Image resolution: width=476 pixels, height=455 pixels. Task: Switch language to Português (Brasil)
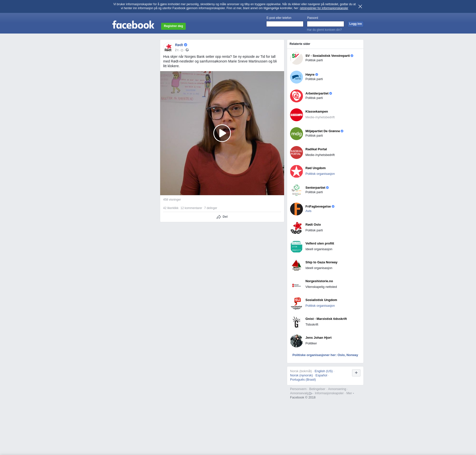tap(303, 380)
